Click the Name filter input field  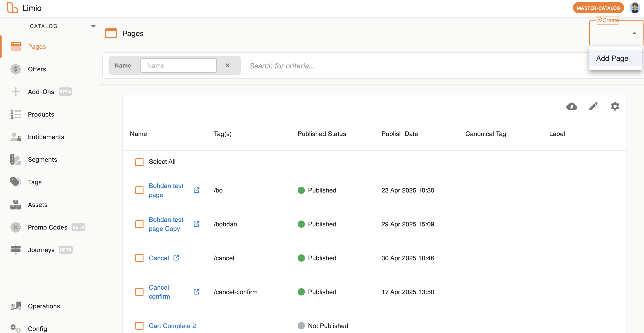pos(178,65)
